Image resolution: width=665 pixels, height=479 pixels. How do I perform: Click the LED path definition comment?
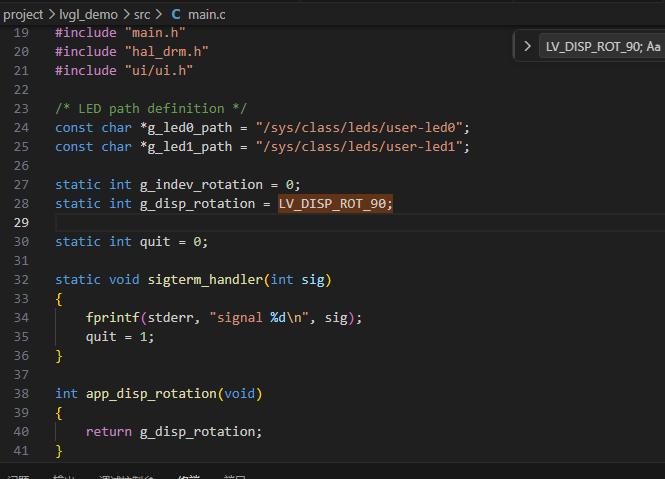click(151, 108)
